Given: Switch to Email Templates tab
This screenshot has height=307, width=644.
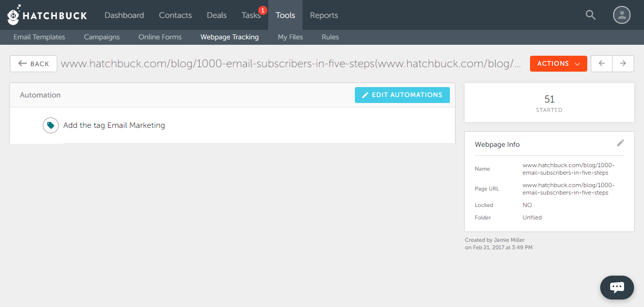Looking at the screenshot, I should click(39, 37).
